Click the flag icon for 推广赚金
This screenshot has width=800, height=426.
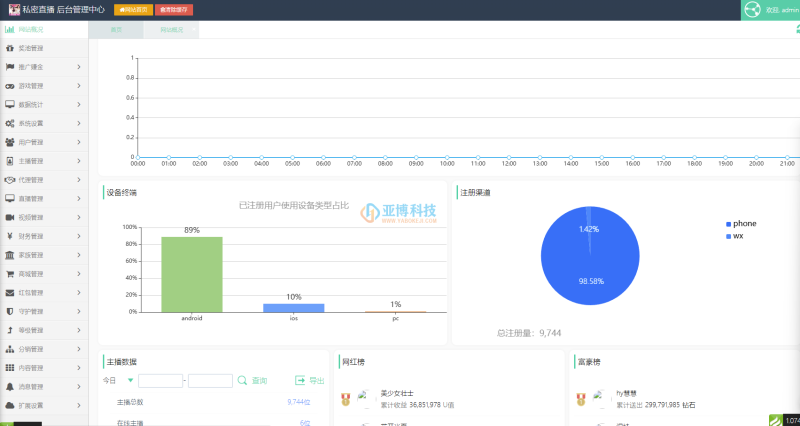pyautogui.click(x=9, y=67)
